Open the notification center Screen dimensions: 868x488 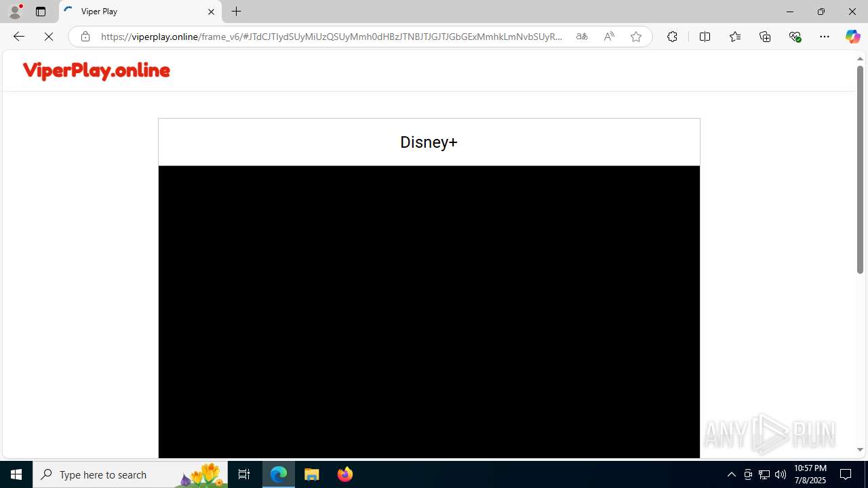tap(846, 474)
